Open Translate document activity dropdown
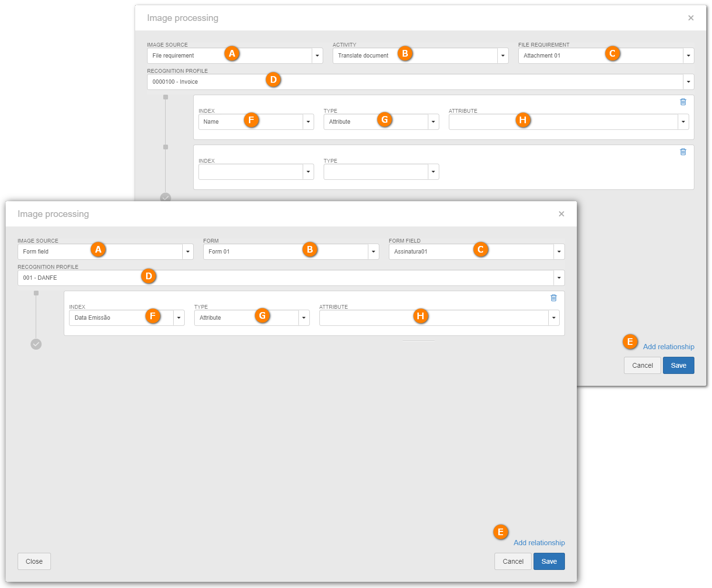The image size is (712, 588). coord(503,56)
